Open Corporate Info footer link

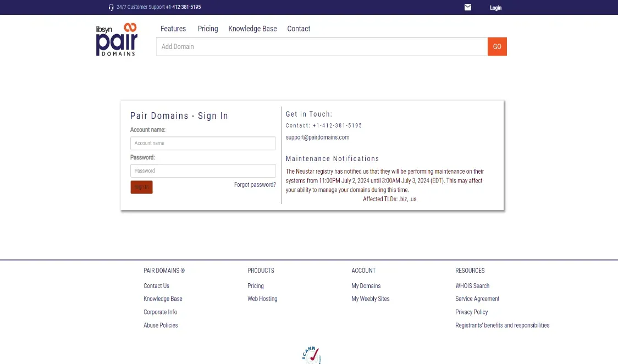(x=160, y=312)
